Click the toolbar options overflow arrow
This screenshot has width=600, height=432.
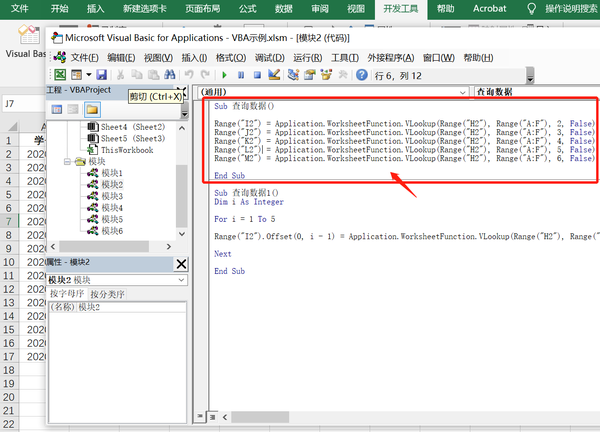coord(530,75)
